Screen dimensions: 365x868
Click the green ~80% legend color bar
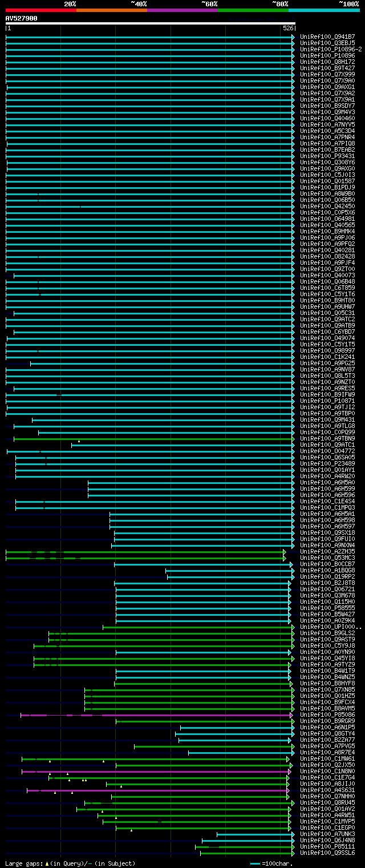tap(253, 10)
